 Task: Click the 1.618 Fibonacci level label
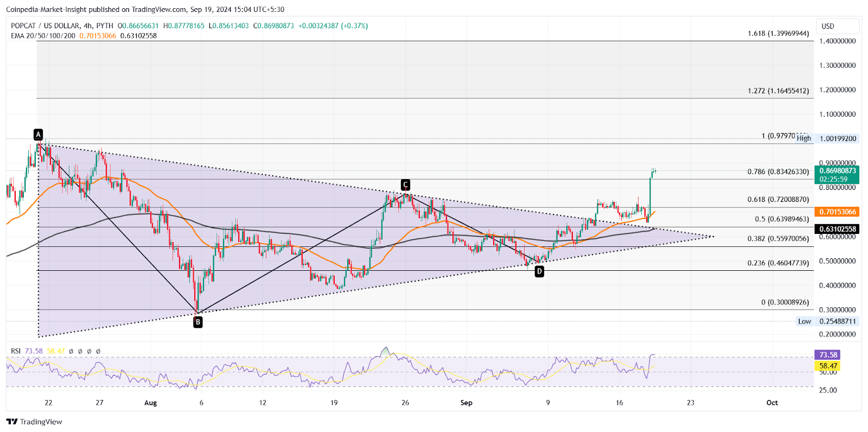(x=778, y=33)
